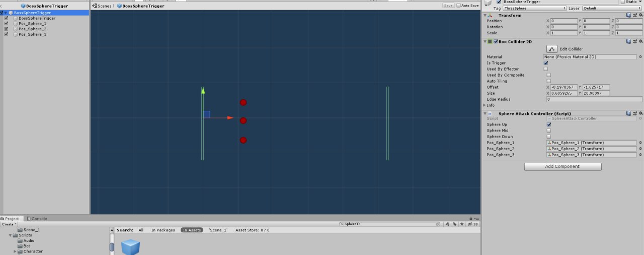This screenshot has height=255, width=644.
Task: Open Sphere Attack Controller help book icon
Action: 629,113
